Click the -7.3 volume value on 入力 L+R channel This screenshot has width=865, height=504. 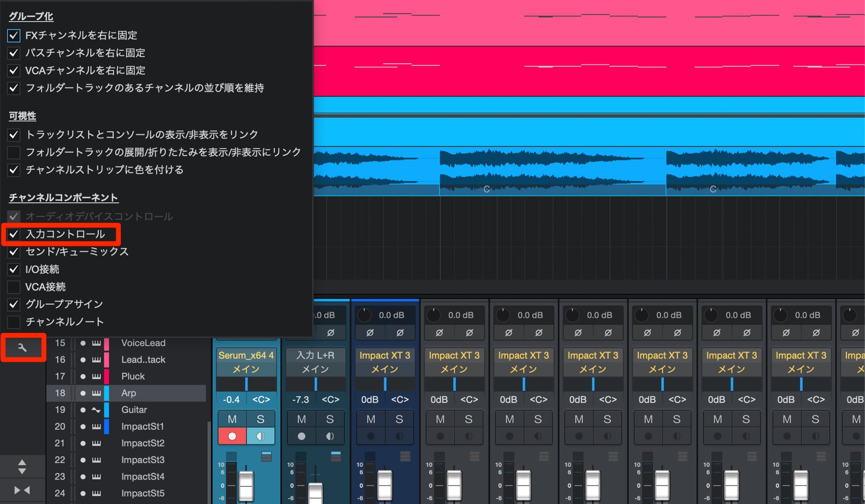coord(301,400)
